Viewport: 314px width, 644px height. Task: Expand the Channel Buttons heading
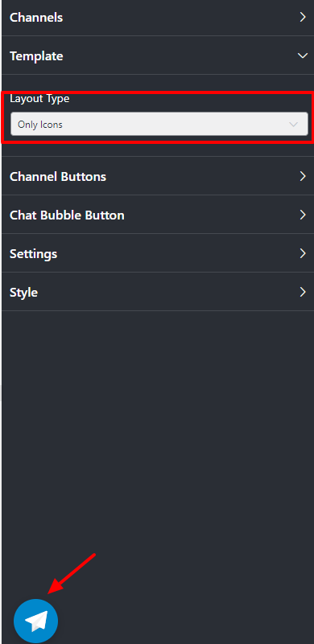(x=58, y=177)
